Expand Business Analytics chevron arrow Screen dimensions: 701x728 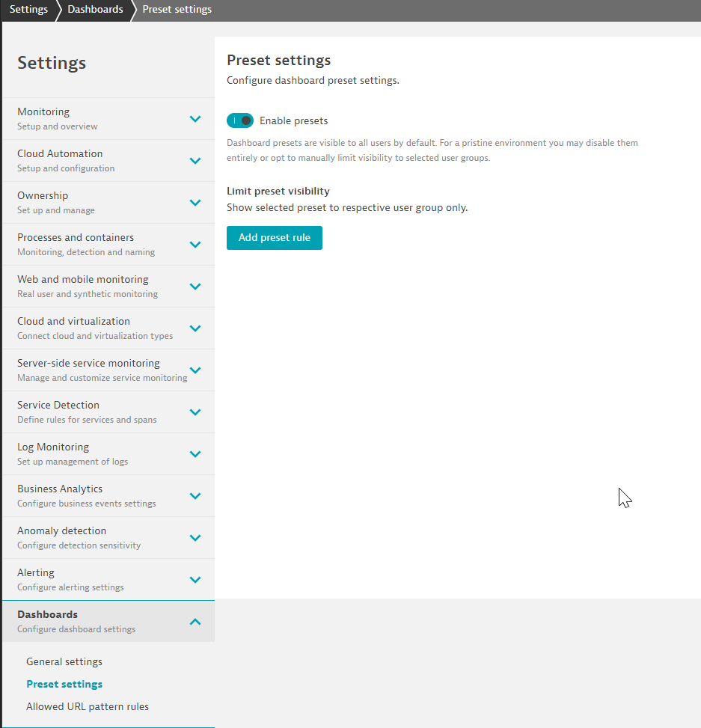(x=195, y=496)
